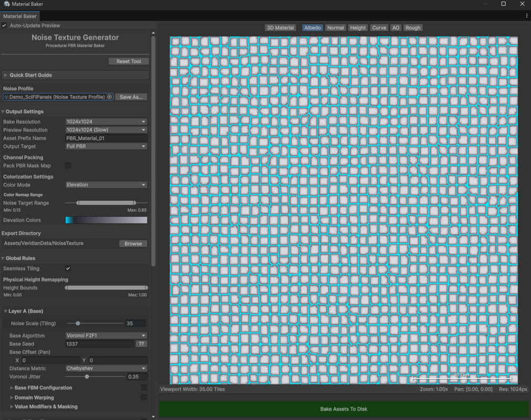Toggle the Auto-Update Preview checkbox
Screen dimensions: 531x420
(4, 25)
